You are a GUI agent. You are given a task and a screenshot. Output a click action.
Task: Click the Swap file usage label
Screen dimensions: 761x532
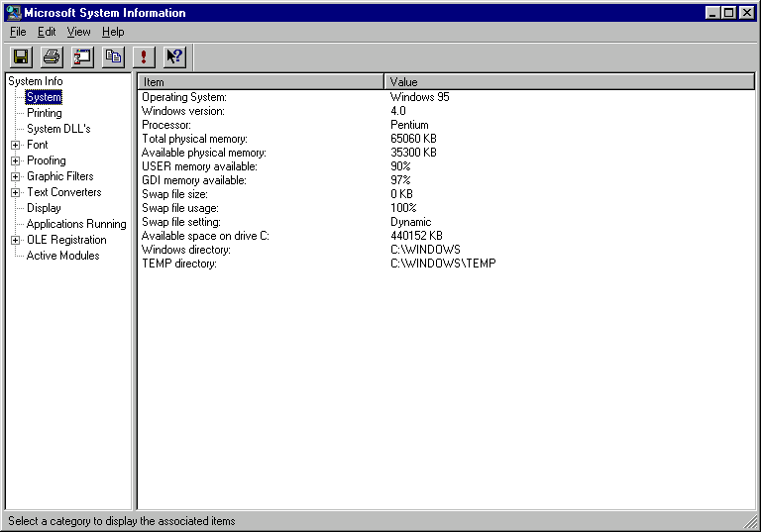pos(180,208)
